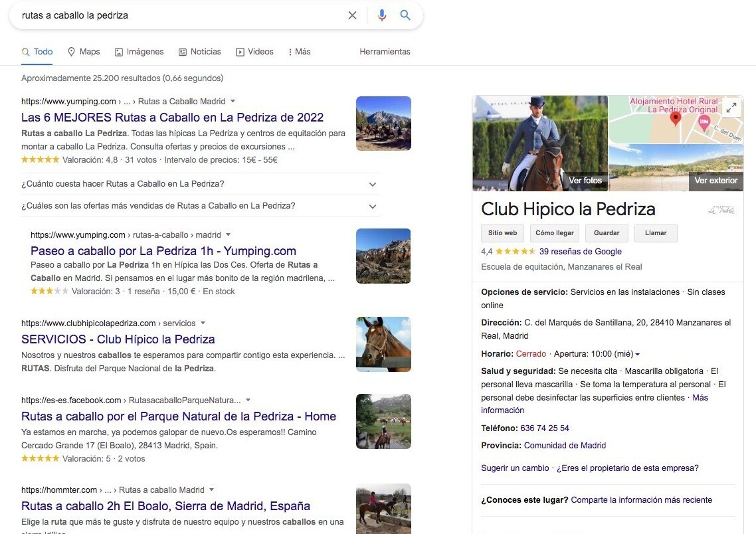Open Comunidad de Madrid province link
This screenshot has width=756, height=534.
pyautogui.click(x=565, y=445)
